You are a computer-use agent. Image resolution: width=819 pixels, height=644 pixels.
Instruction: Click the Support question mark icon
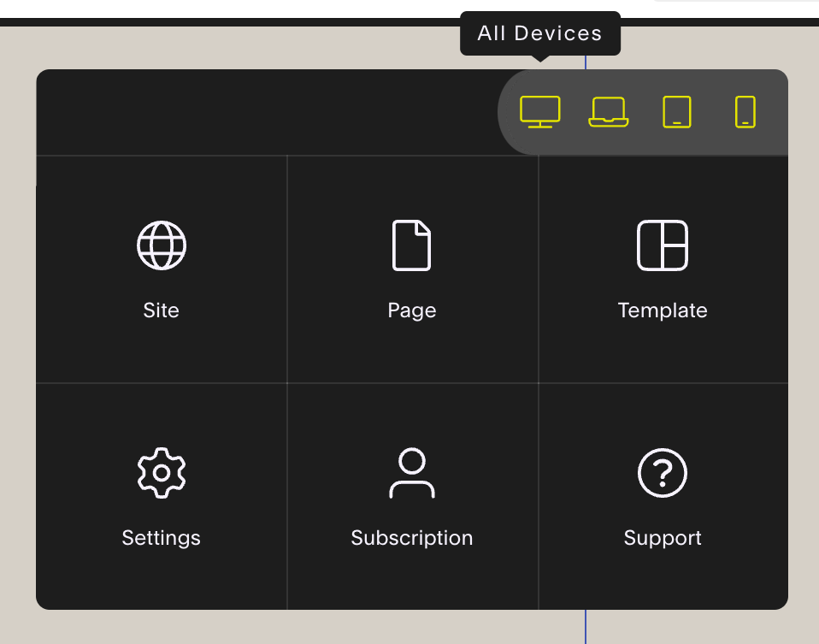click(663, 473)
